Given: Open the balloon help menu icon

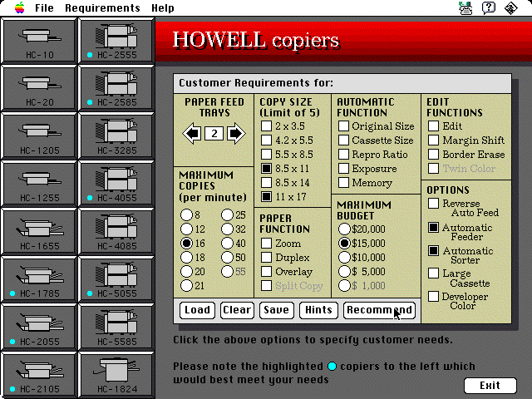Looking at the screenshot, I should pos(489,7).
